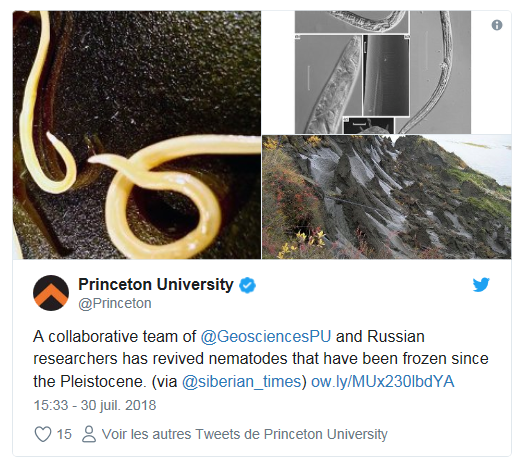
Task: Enlarge the eroded cliff landscape photo
Action: coord(386,197)
